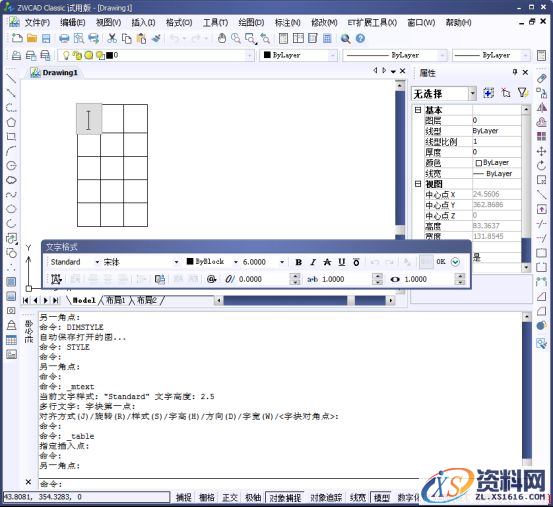Toggle 捕捉 snap in status bar
The image size is (553, 507).
[183, 497]
